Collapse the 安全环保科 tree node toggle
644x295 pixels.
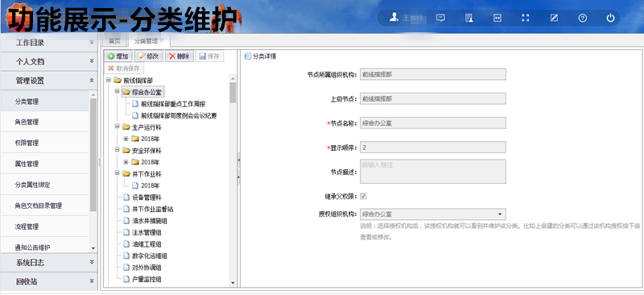(x=117, y=150)
